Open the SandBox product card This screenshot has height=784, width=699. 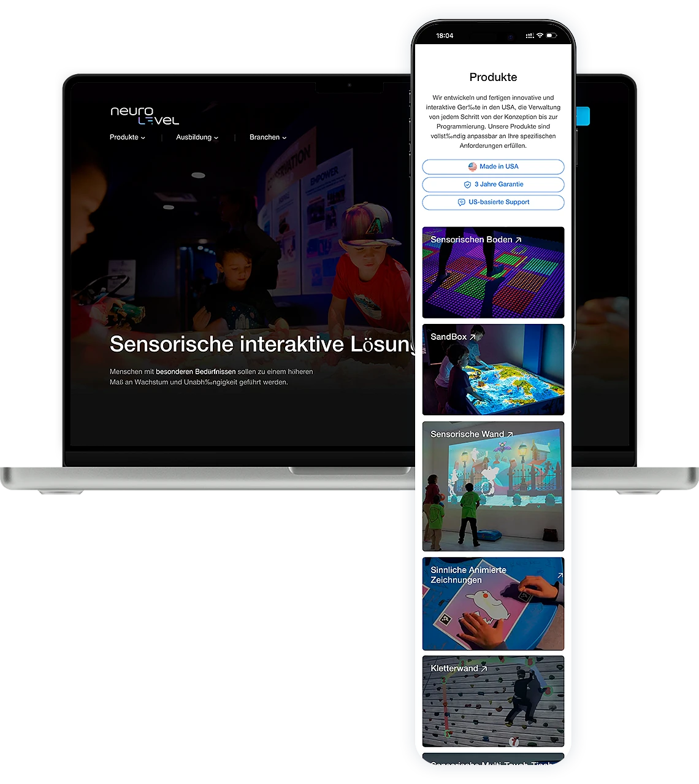tap(493, 370)
